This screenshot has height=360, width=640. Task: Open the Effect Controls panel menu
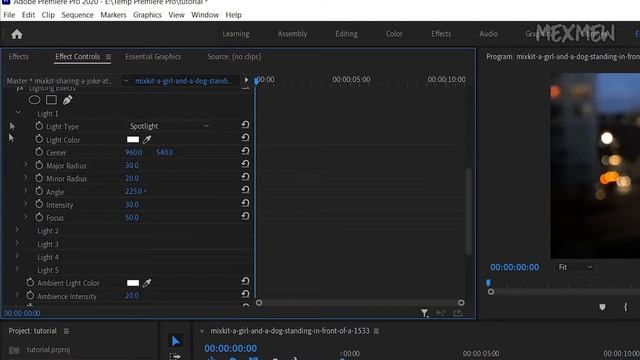[108, 57]
